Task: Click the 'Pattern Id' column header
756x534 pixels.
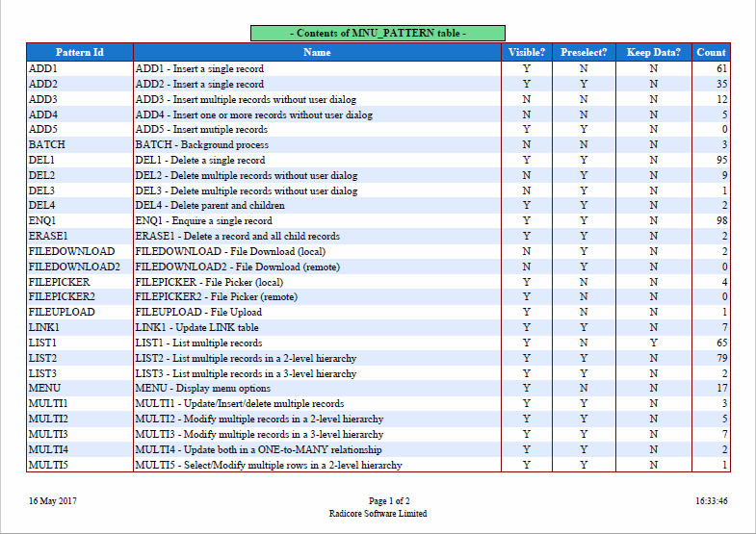Action: point(80,53)
